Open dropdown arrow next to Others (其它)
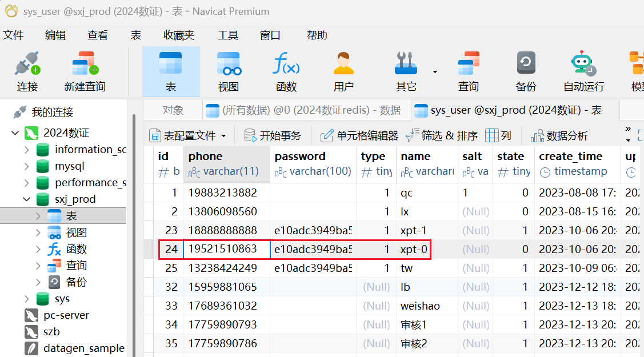Image resolution: width=644 pixels, height=357 pixels. [435, 72]
